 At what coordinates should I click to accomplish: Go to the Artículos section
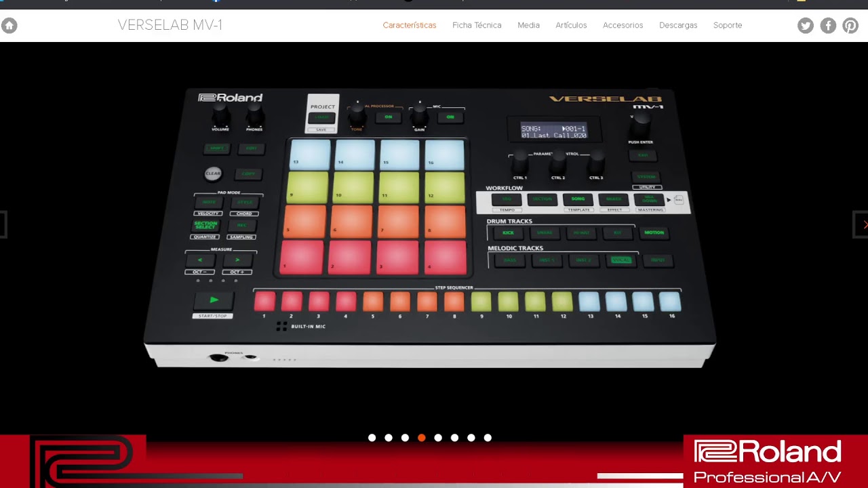[x=571, y=25]
